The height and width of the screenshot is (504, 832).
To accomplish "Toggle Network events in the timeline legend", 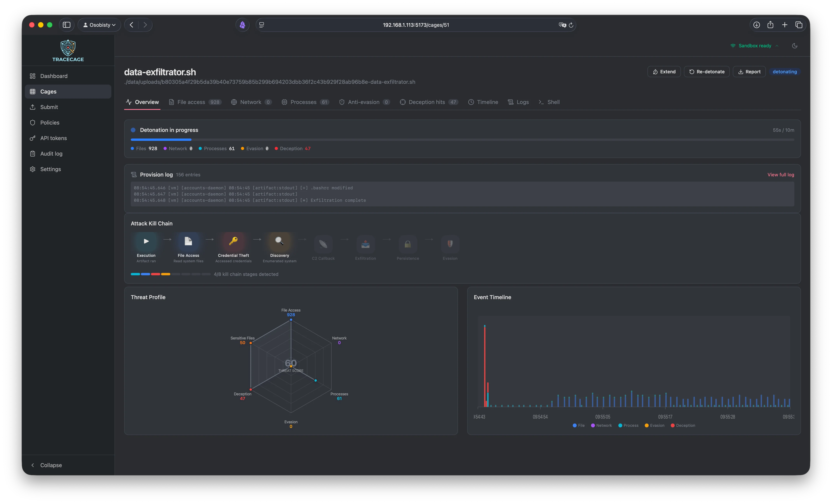I will click(601, 425).
